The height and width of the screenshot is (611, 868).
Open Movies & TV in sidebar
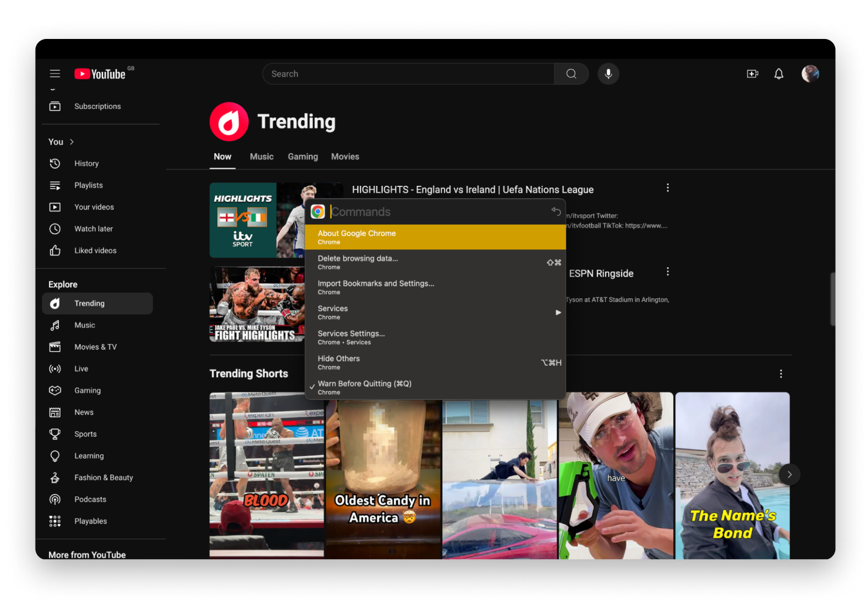[97, 347]
